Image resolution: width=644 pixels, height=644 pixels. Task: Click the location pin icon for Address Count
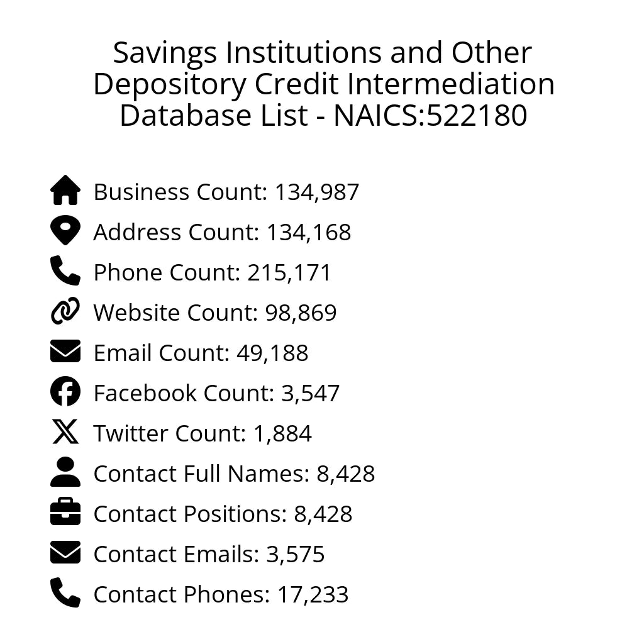(x=65, y=231)
